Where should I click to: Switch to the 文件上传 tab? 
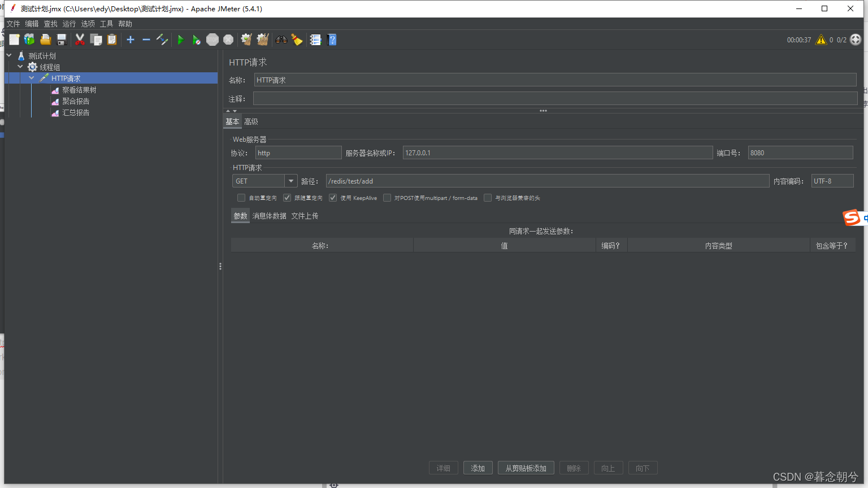point(305,216)
